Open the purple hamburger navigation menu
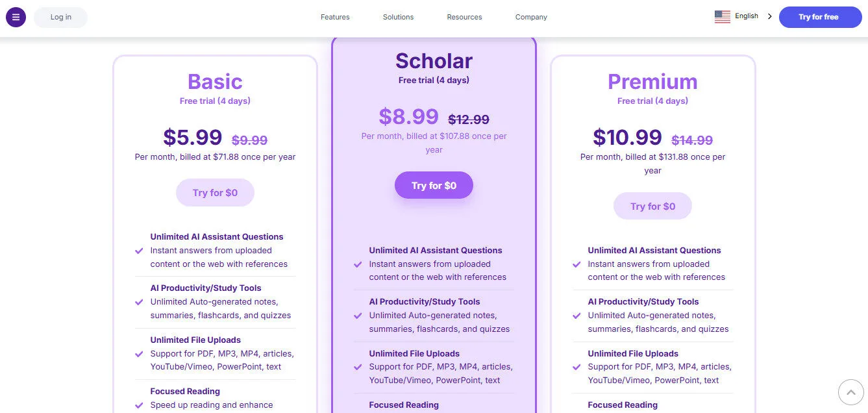 point(16,17)
